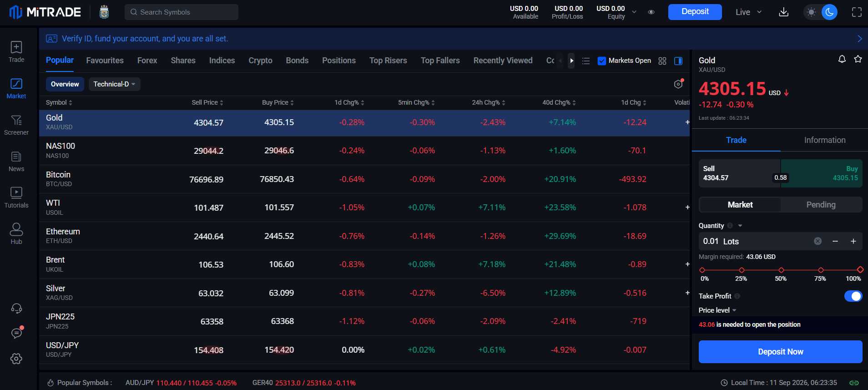Open the Market section in the sidebar

[x=16, y=88]
